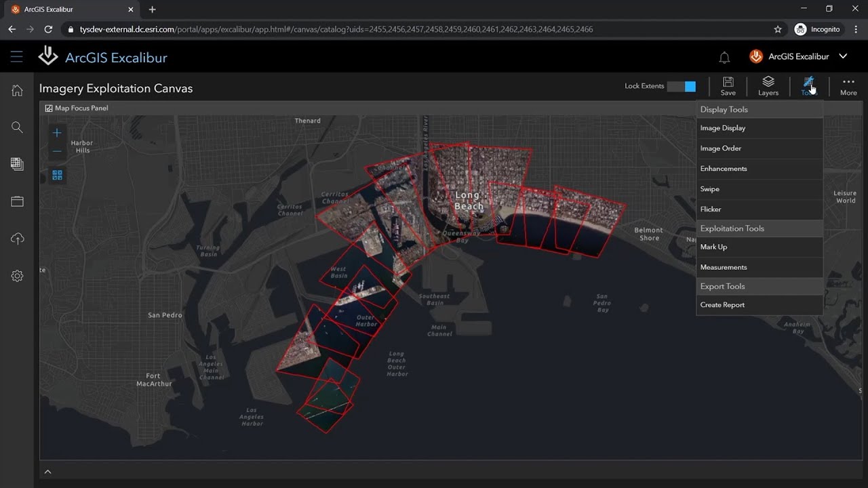The height and width of the screenshot is (488, 868).
Task: Open the ArcGIS Excalibur user dropdown
Action: click(x=799, y=56)
